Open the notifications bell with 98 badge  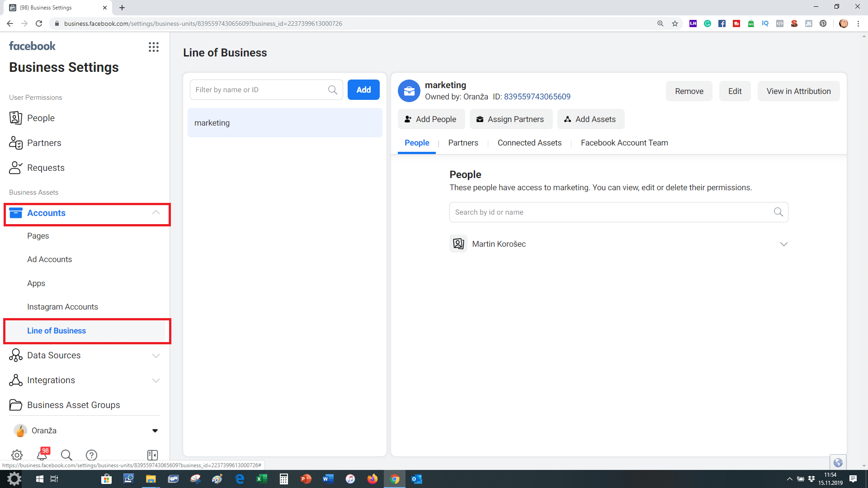tap(42, 455)
